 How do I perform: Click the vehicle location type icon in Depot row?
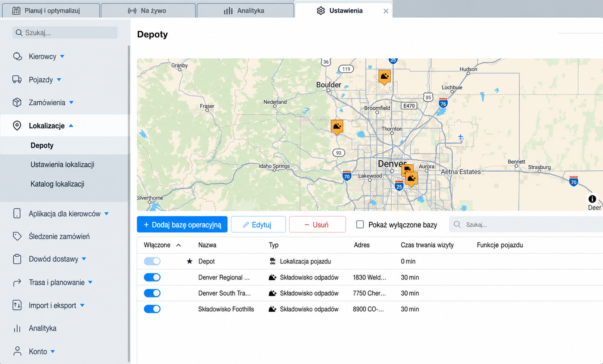point(272,261)
